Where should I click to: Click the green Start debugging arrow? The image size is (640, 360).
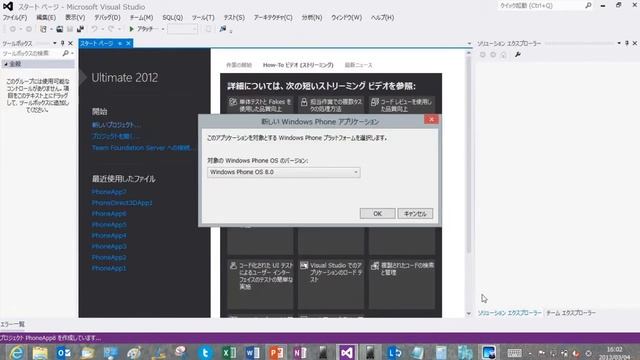click(131, 29)
